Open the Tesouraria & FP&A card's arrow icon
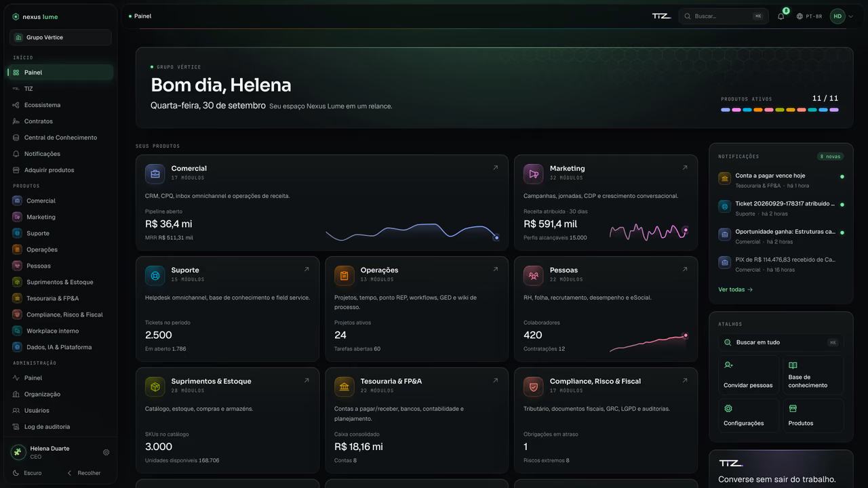The width and height of the screenshot is (868, 488). click(496, 381)
